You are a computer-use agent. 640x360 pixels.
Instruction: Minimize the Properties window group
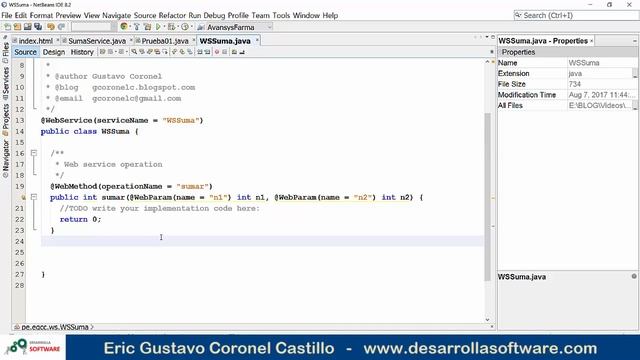tap(635, 41)
